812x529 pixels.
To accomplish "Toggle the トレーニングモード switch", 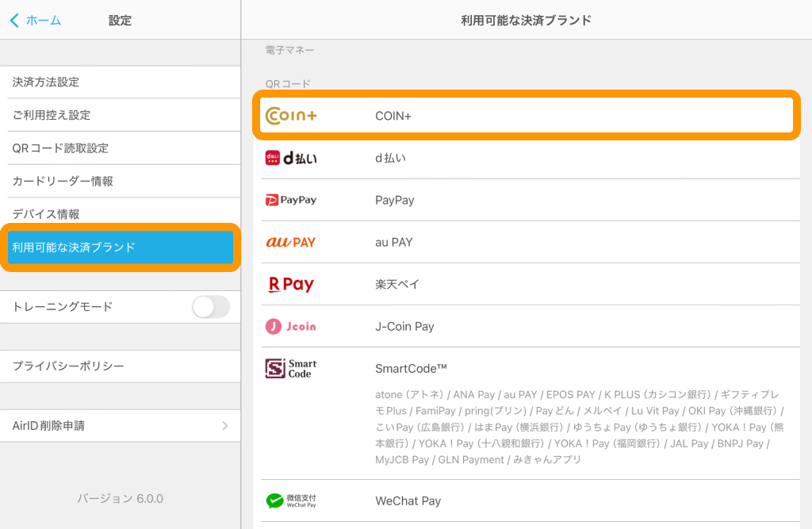I will [x=210, y=307].
